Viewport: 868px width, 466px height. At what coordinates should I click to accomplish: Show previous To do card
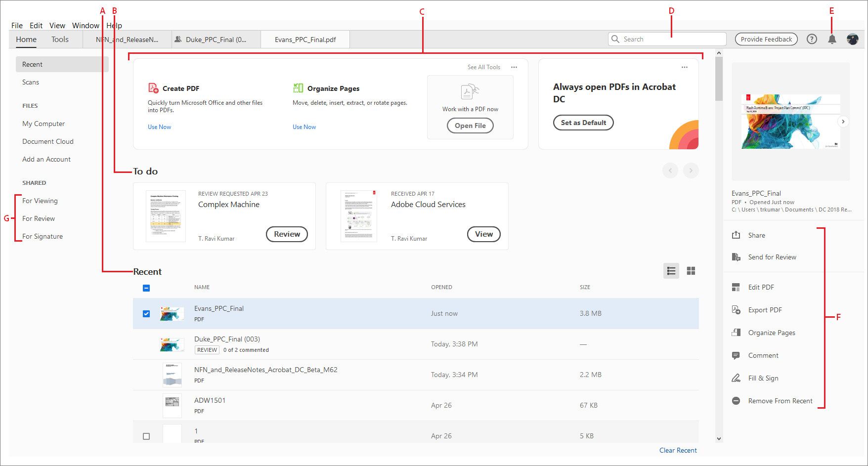670,170
